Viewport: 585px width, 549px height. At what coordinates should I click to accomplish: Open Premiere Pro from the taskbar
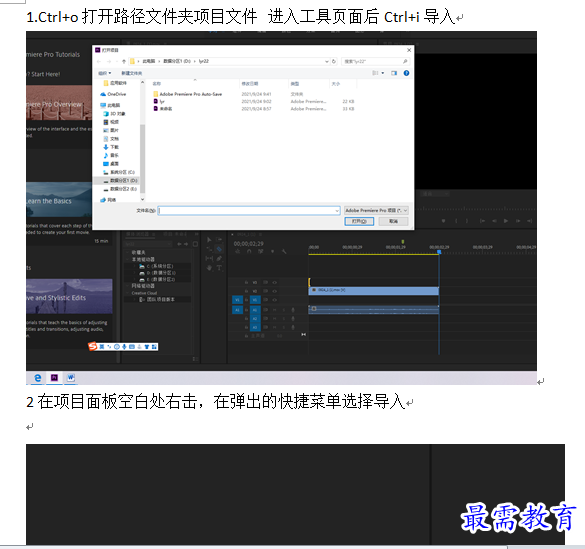coord(54,377)
